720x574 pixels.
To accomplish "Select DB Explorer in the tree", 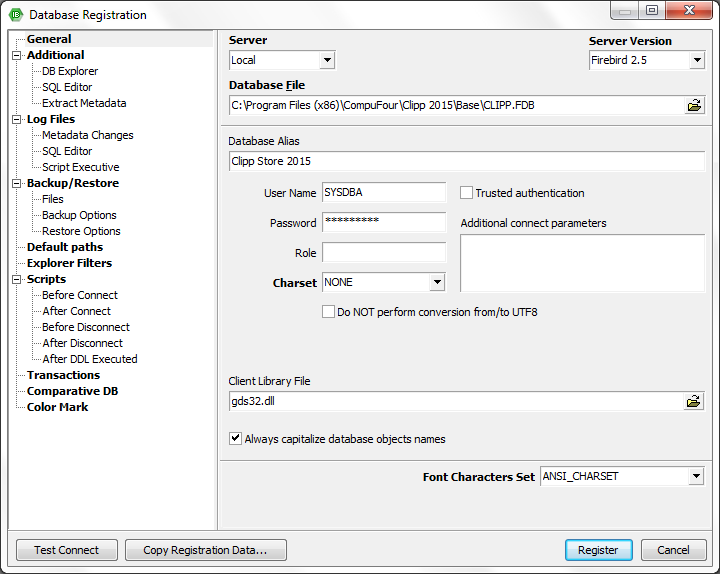I will pos(70,71).
